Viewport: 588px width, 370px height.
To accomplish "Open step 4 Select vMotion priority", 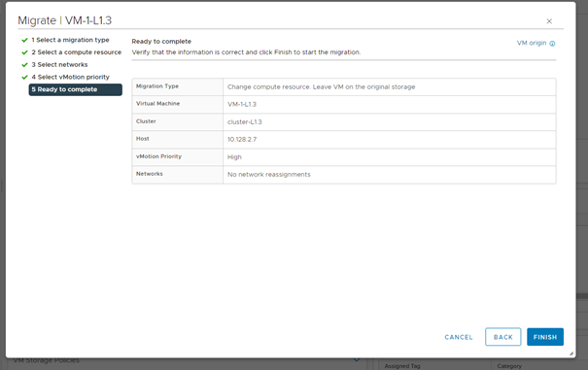I will coord(71,77).
